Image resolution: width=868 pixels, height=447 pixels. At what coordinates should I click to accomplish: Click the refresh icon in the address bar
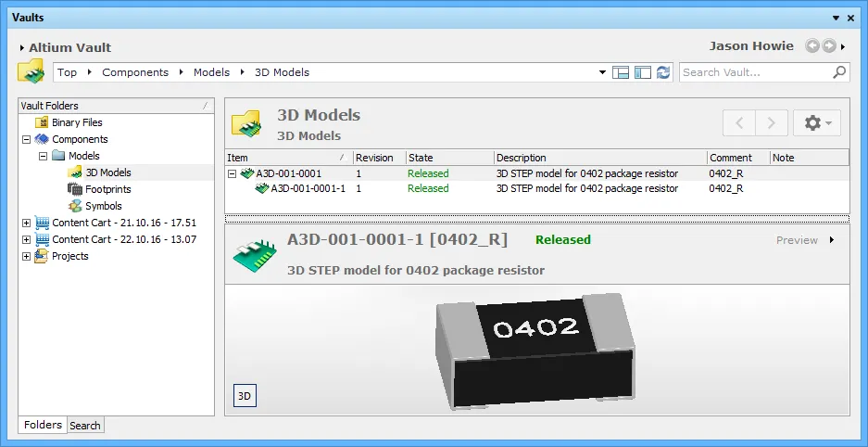(x=662, y=72)
